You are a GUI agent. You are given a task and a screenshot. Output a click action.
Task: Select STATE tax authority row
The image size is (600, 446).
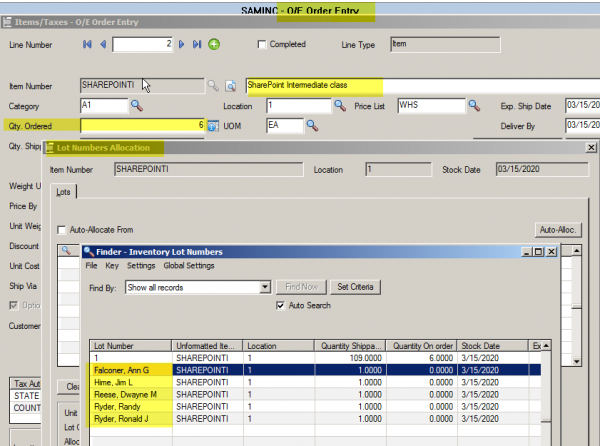pos(25,396)
